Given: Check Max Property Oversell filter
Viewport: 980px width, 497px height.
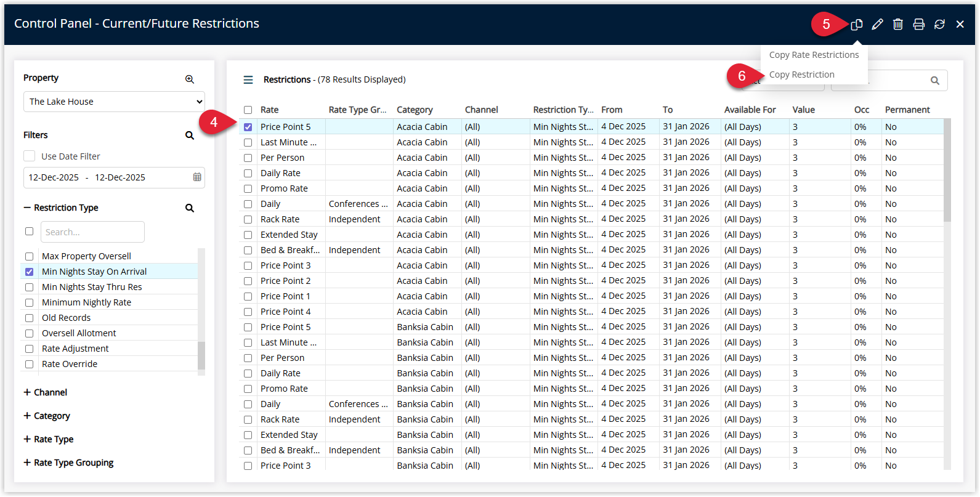Looking at the screenshot, I should click(x=29, y=256).
